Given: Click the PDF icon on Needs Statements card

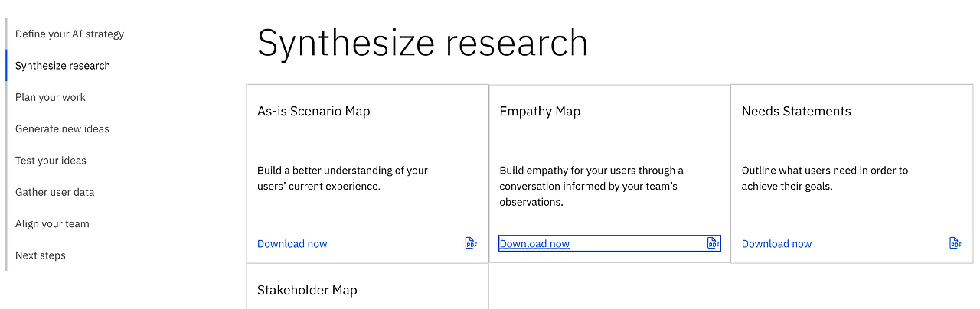Looking at the screenshot, I should pyautogui.click(x=955, y=243).
